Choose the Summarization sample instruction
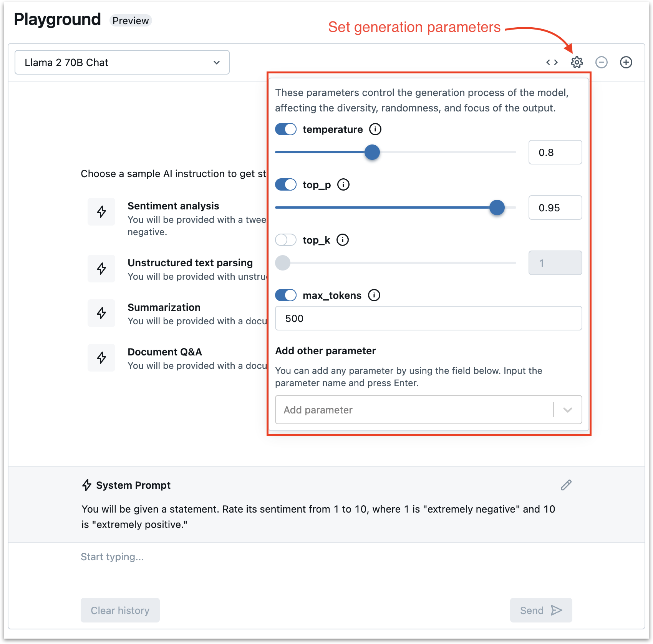The height and width of the screenshot is (644, 653). pos(164,308)
